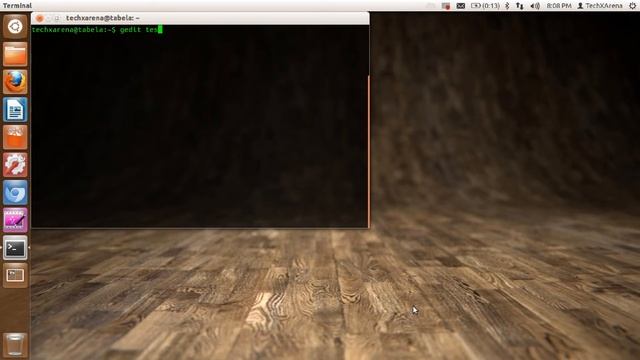Open the red recording indicator icon
Viewport: 640px width, 360px height.
(x=446, y=6)
